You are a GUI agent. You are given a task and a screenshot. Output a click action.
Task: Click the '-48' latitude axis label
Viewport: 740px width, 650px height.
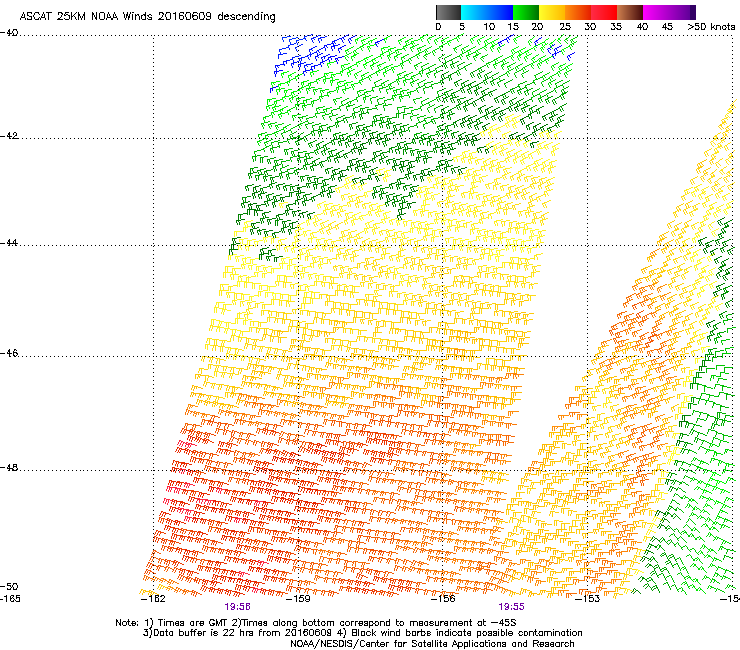pyautogui.click(x=9, y=467)
